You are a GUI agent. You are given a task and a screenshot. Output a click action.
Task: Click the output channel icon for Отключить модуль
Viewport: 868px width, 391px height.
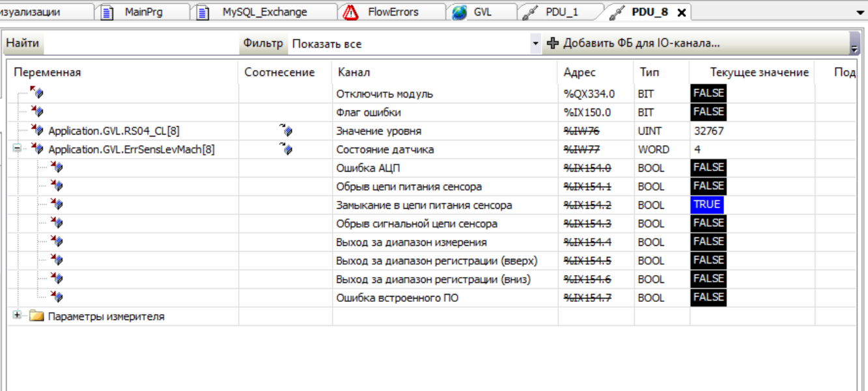coord(36,94)
